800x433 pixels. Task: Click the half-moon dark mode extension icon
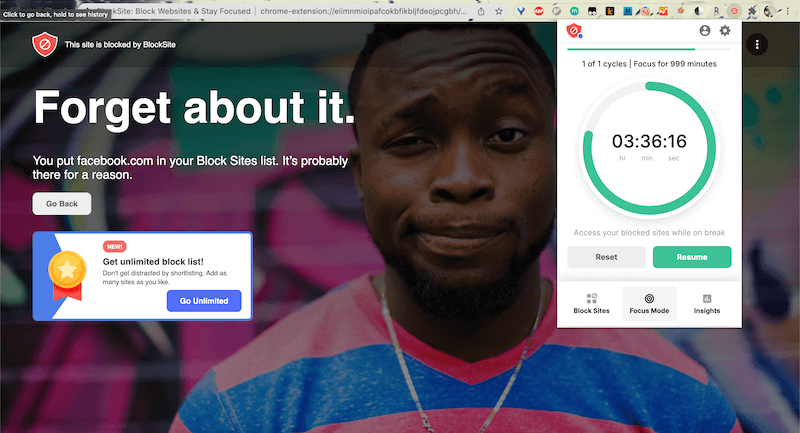point(698,11)
